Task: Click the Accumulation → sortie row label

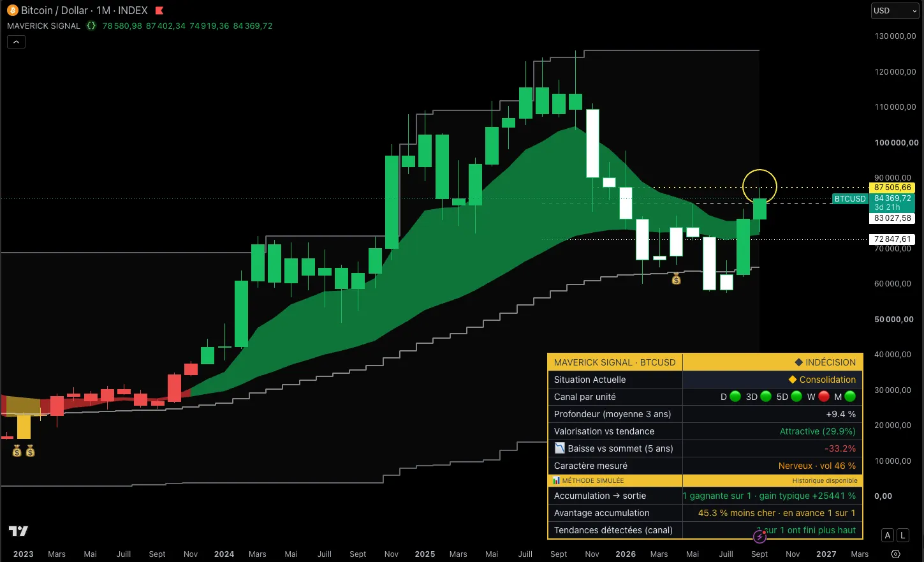Action: (x=600, y=496)
